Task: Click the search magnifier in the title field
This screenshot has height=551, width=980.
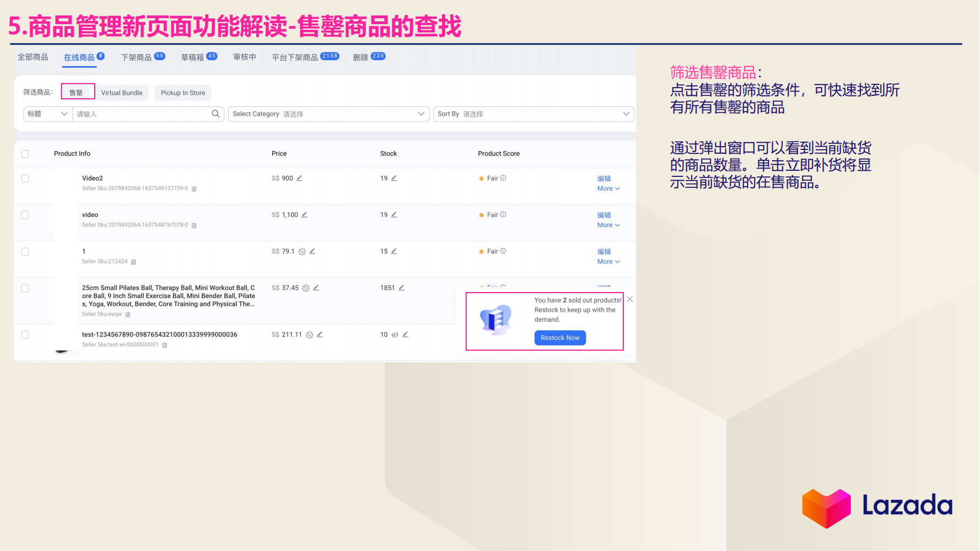Action: (x=216, y=114)
